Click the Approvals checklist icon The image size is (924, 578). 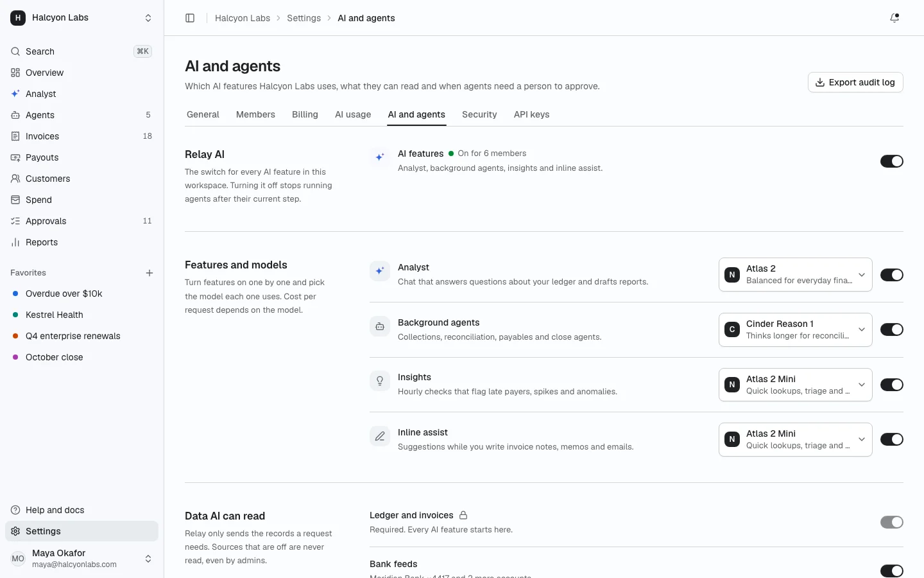coord(15,221)
